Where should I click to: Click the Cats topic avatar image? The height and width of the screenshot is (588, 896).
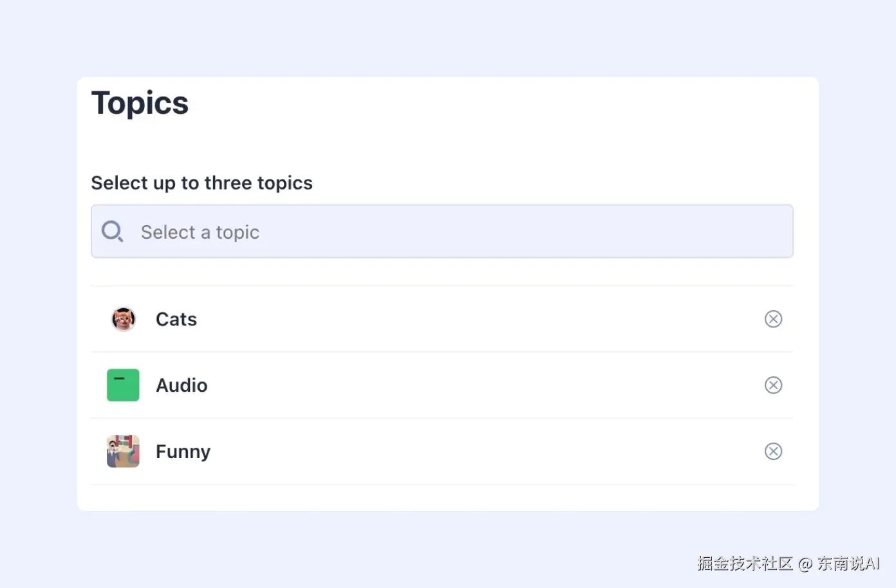[x=123, y=319]
